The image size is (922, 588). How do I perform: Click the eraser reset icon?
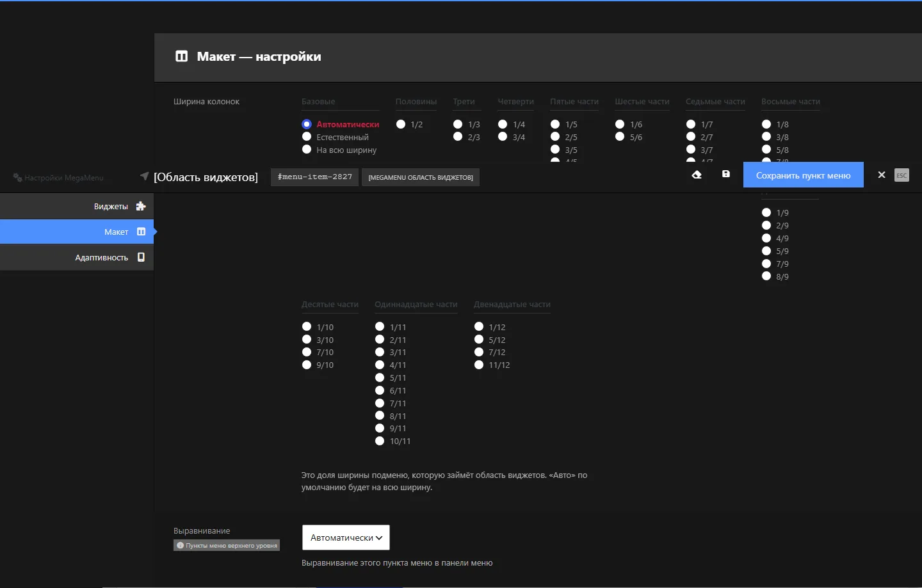coord(697,174)
